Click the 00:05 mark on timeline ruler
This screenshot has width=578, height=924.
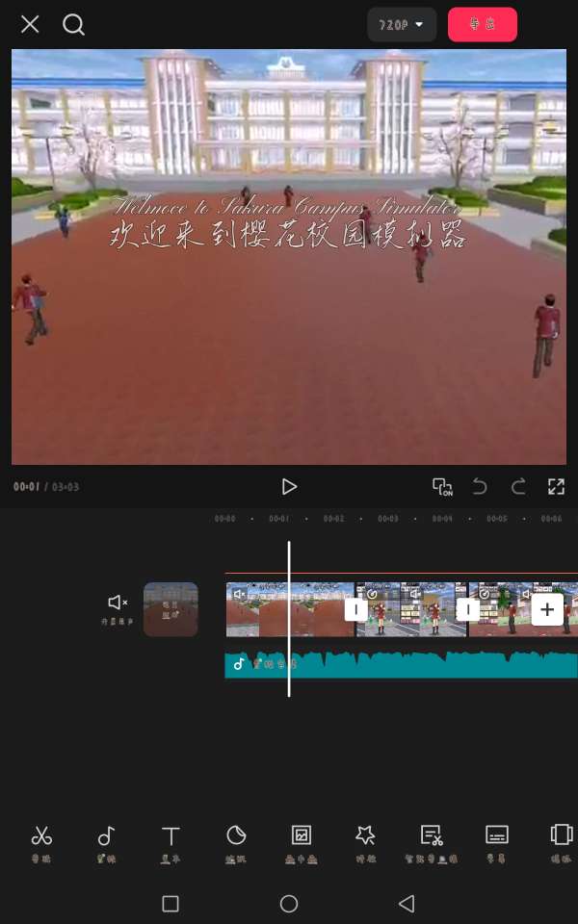(497, 519)
